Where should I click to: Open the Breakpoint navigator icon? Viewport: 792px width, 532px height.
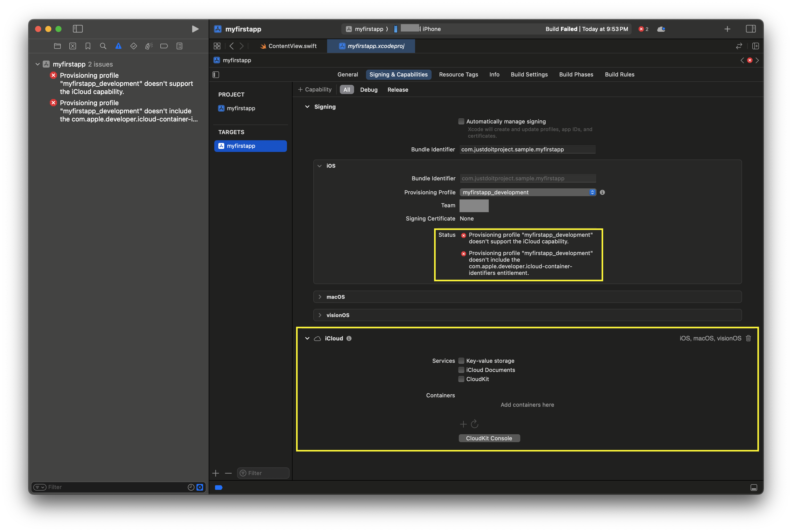[x=164, y=46]
